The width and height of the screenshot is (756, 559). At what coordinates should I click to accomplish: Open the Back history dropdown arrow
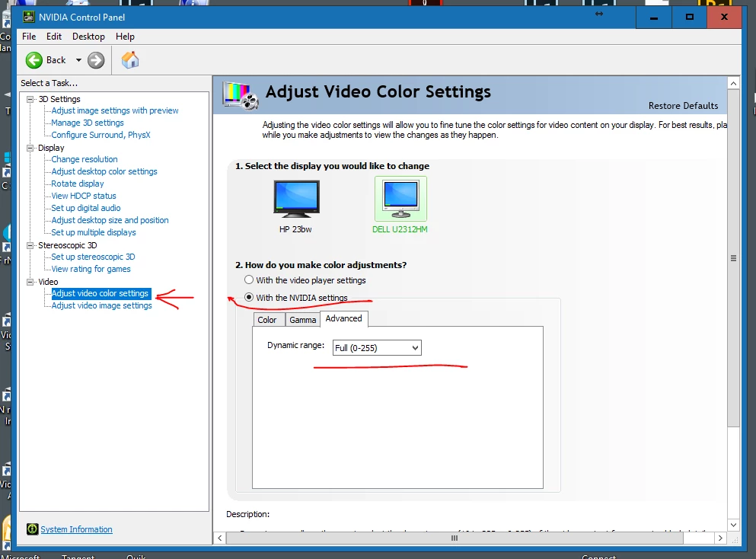coord(78,60)
